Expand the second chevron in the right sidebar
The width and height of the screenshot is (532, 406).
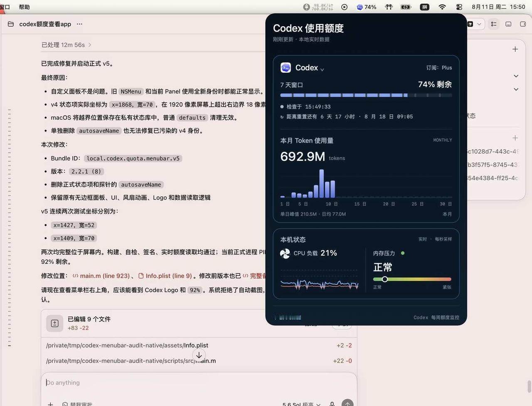(516, 89)
